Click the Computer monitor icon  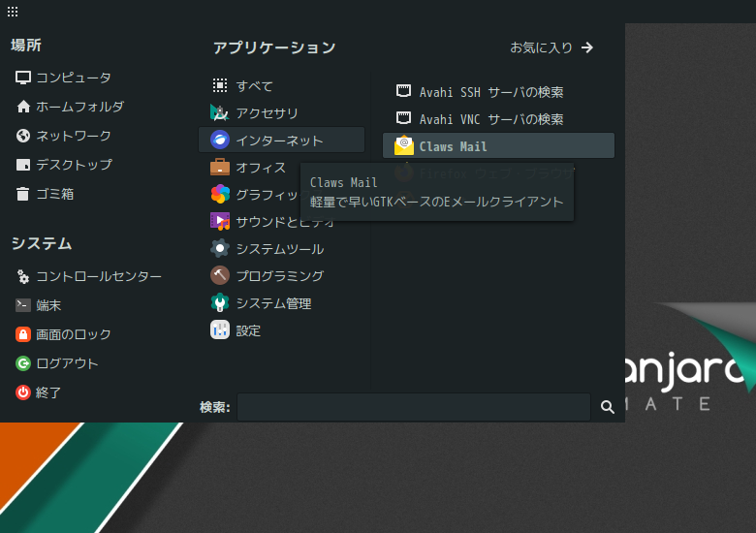click(x=23, y=78)
